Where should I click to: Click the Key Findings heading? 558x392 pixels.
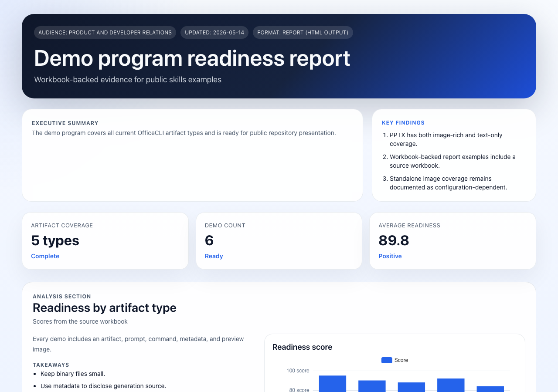tap(403, 123)
